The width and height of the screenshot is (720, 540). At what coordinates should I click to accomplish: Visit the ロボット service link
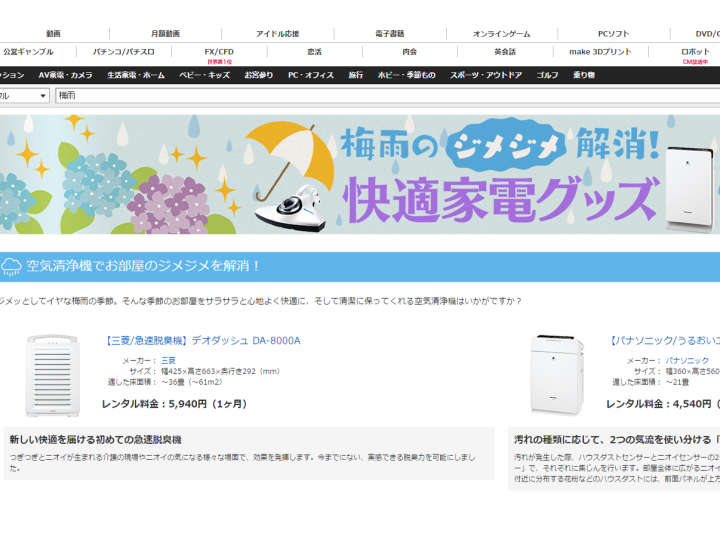click(x=695, y=51)
